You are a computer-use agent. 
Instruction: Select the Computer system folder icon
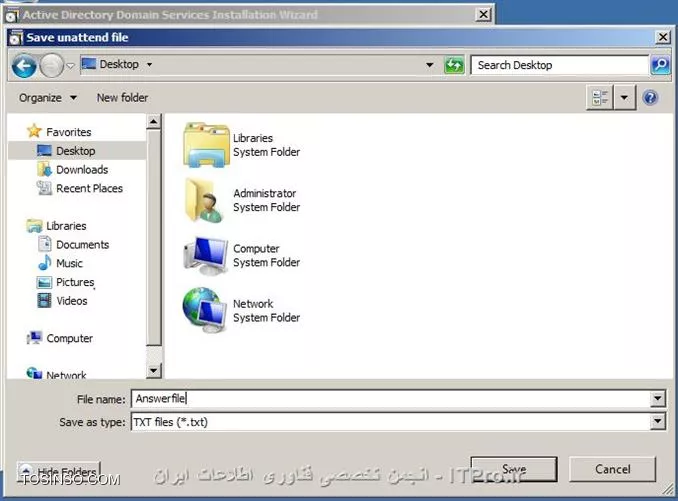point(206,256)
